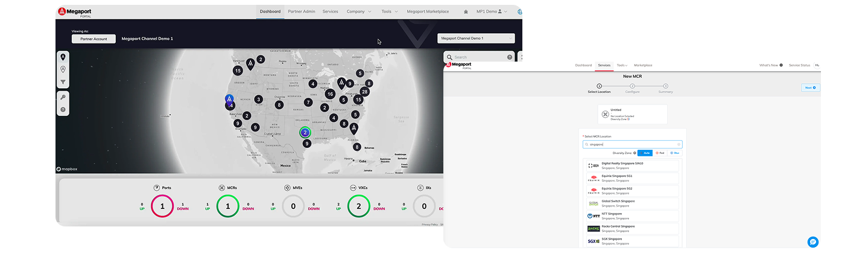Expand the MP1 Demo user menu
This screenshot has height=253, width=868.
(x=492, y=11)
